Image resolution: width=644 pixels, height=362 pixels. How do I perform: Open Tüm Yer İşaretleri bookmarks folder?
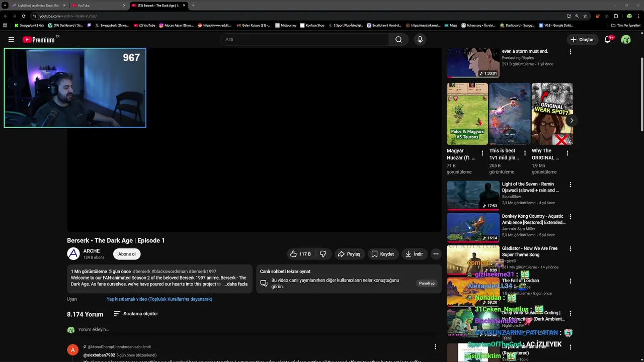tap(625, 25)
